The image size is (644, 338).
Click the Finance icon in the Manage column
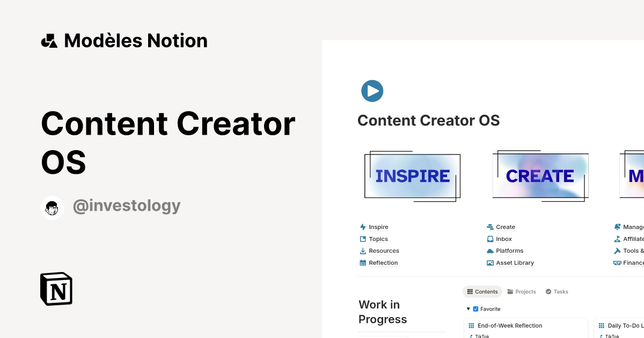pos(618,262)
